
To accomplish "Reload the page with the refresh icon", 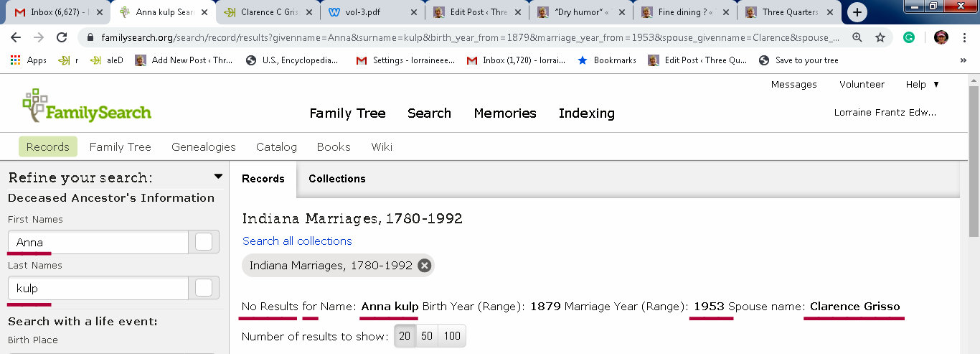I will point(62,37).
